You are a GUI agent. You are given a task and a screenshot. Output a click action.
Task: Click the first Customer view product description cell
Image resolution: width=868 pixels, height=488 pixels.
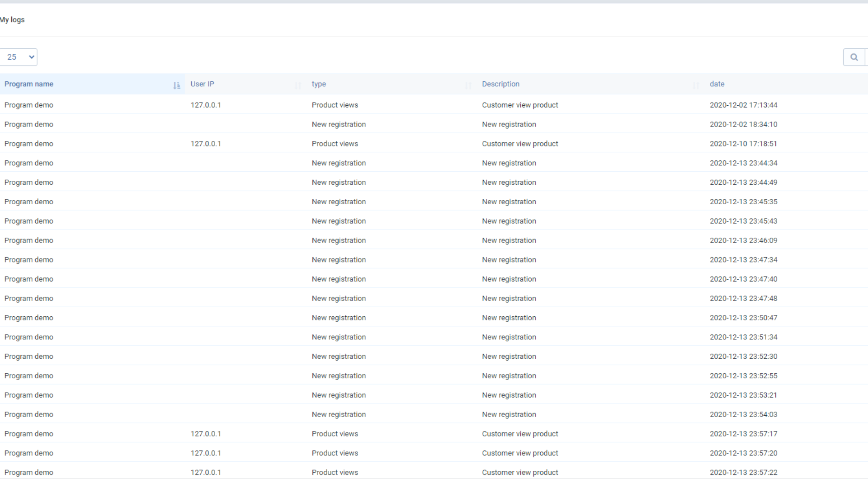(520, 105)
